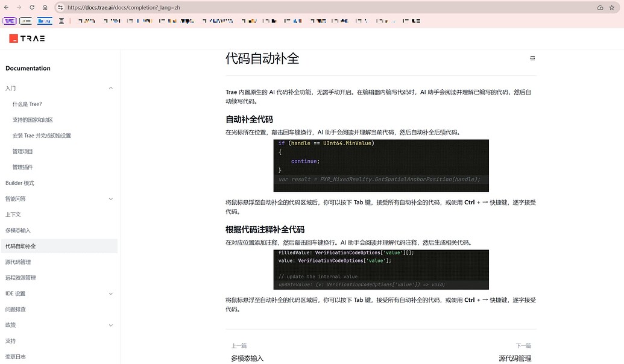
Task: Click the 自动补全代码 heading
Action: (249, 119)
